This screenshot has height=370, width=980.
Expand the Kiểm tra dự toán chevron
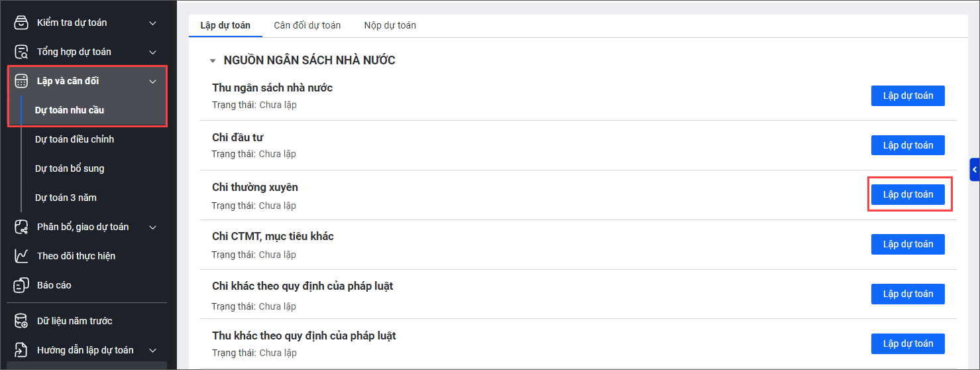coord(152,23)
